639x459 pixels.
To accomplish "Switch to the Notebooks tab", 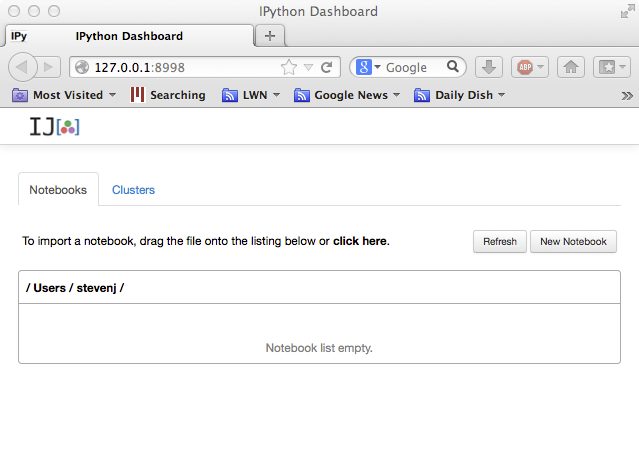I will 58,190.
